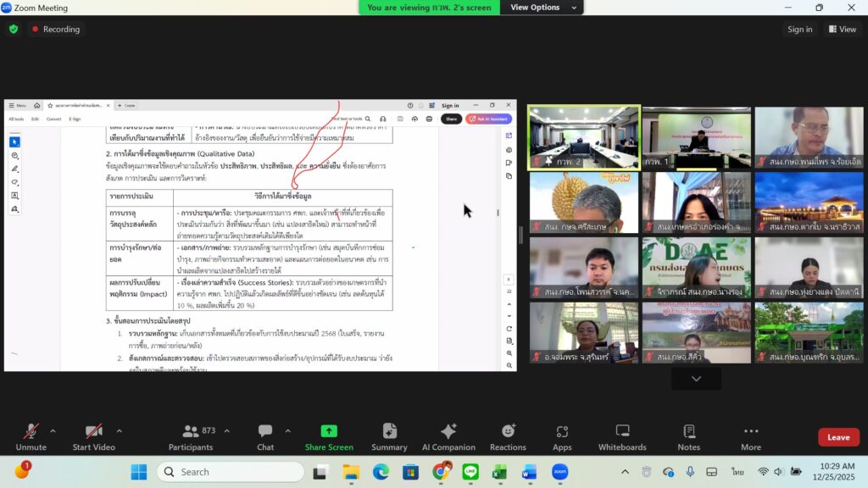Open the Reactions picker
This screenshot has height=488, width=868.
[x=508, y=437]
